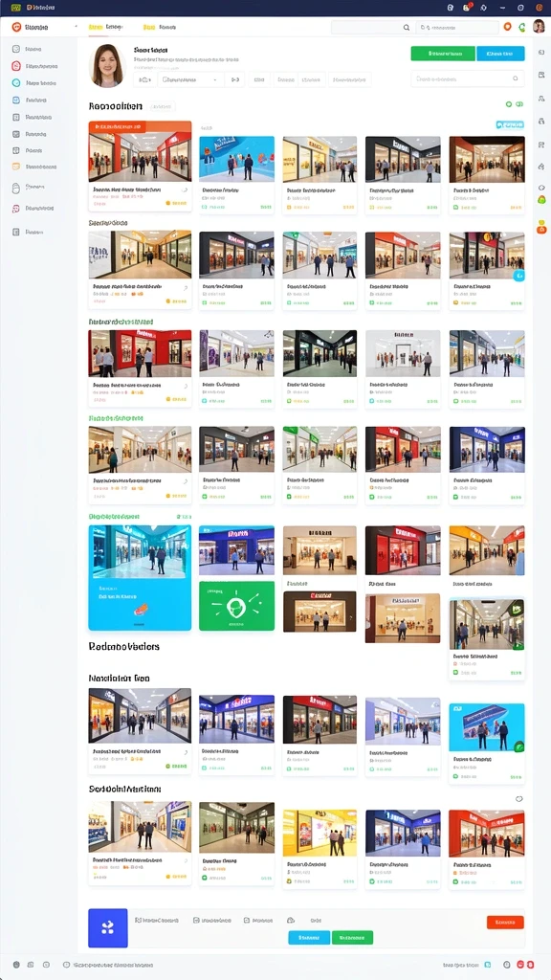Open the dropdown beside the profile photo
Image resolution: width=551 pixels, height=980 pixels.
coord(191,80)
